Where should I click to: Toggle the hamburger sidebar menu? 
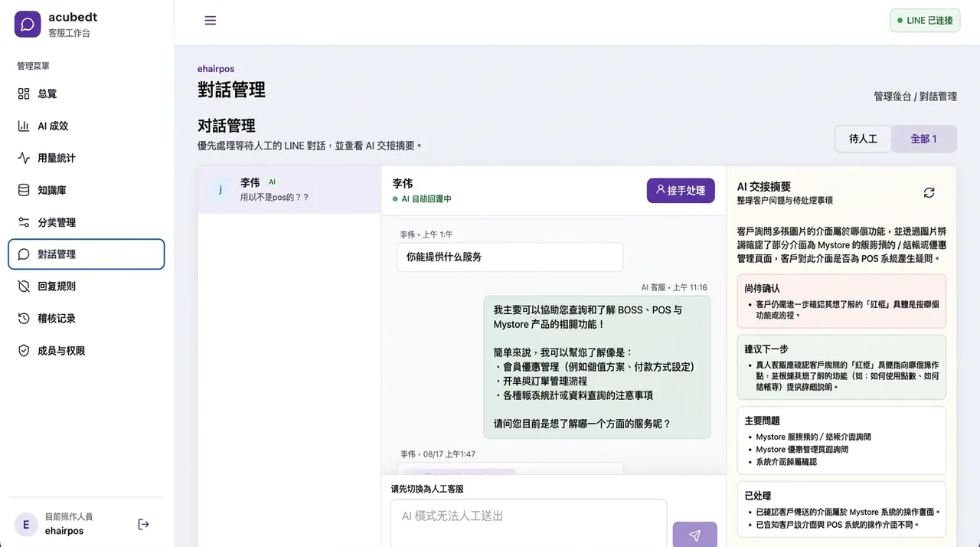211,21
